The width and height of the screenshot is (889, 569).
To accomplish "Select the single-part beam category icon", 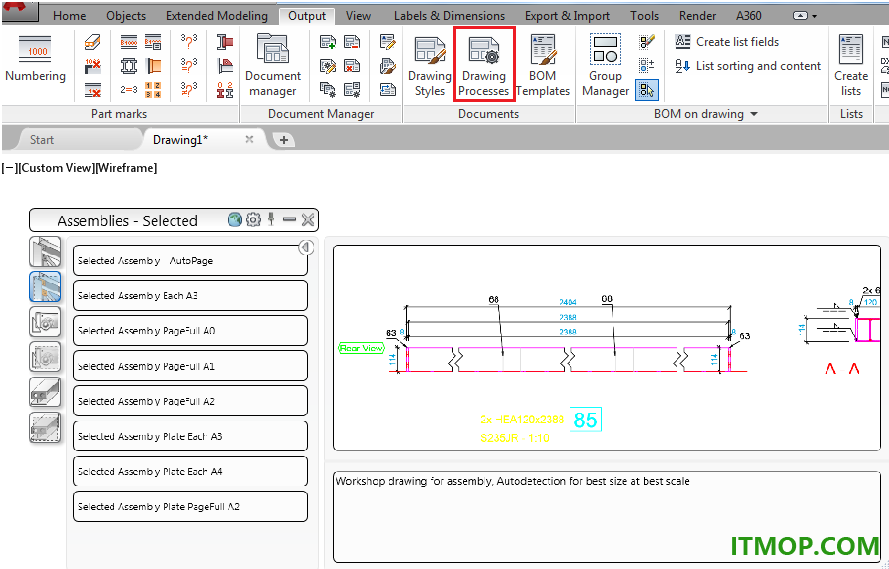I will pyautogui.click(x=45, y=392).
